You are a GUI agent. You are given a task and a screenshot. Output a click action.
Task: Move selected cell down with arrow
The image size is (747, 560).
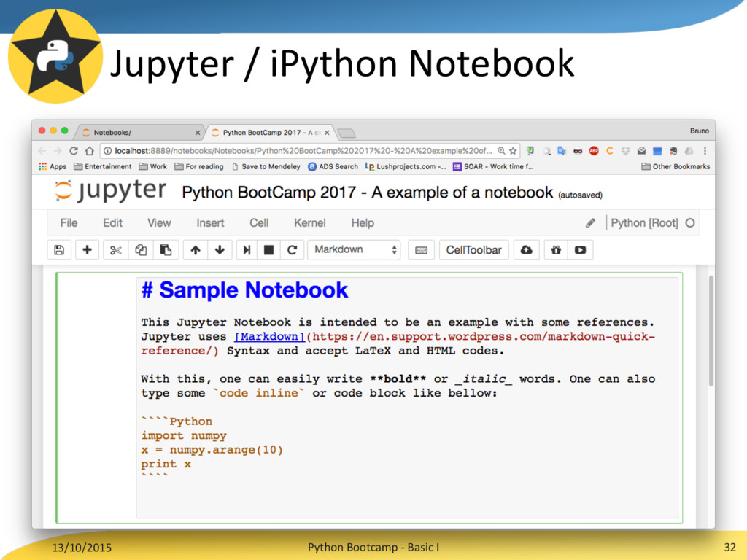tap(220, 250)
